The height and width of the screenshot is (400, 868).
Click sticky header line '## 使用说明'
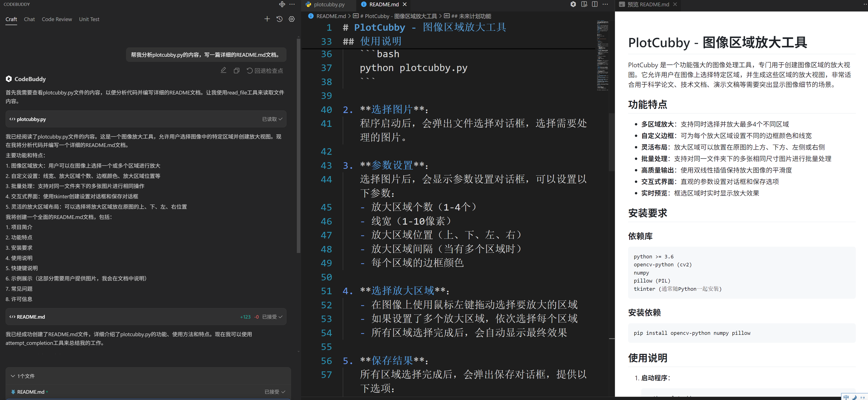click(372, 42)
